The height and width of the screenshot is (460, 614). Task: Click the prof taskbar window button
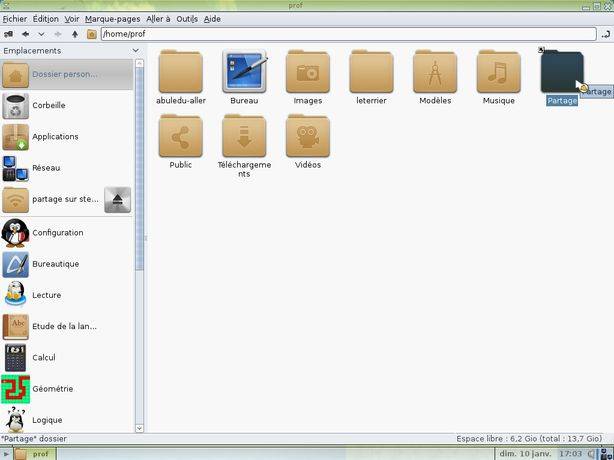point(35,454)
